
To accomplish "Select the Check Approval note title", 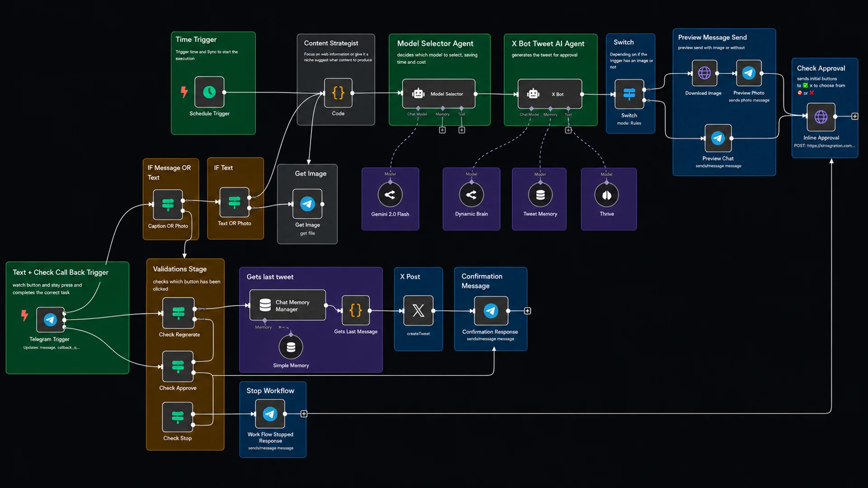I will pyautogui.click(x=821, y=68).
